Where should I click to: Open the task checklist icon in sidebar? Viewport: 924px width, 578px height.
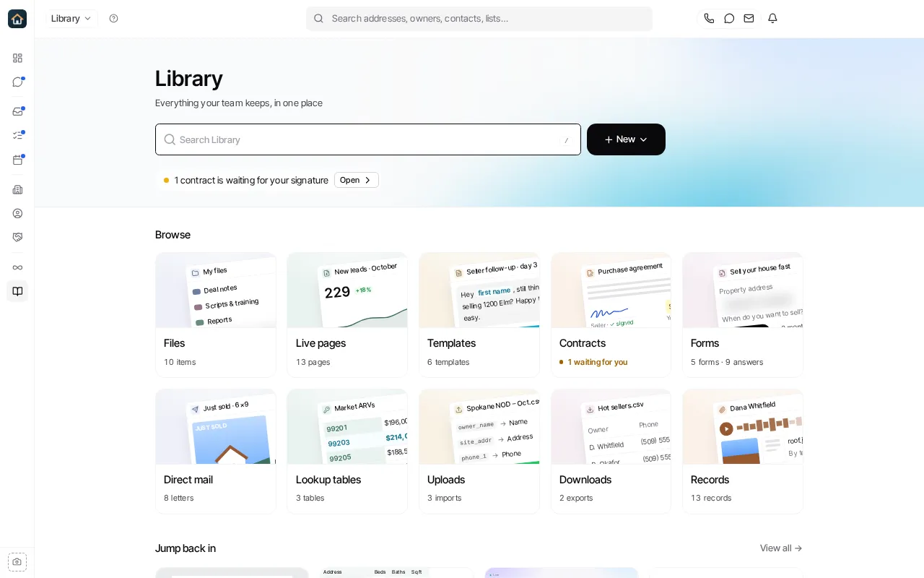coord(17,135)
